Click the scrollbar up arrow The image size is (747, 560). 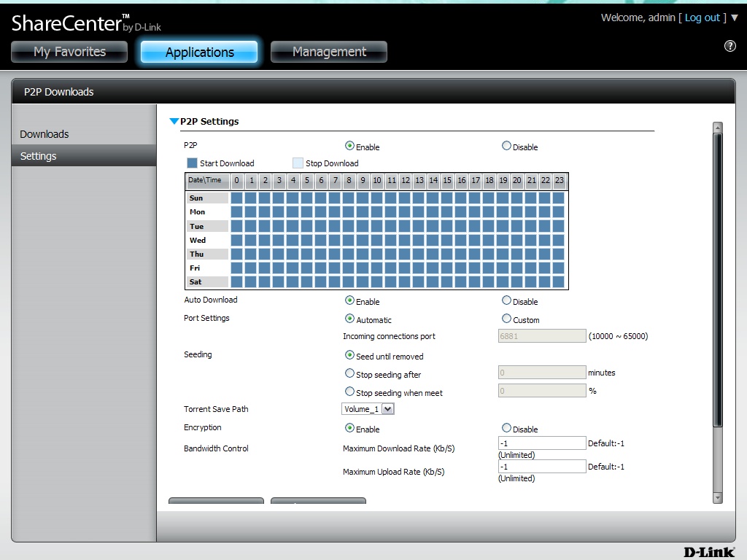[718, 128]
